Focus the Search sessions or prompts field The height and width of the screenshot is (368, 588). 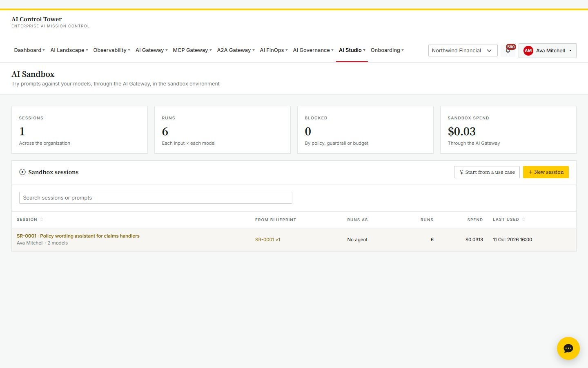coord(156,198)
